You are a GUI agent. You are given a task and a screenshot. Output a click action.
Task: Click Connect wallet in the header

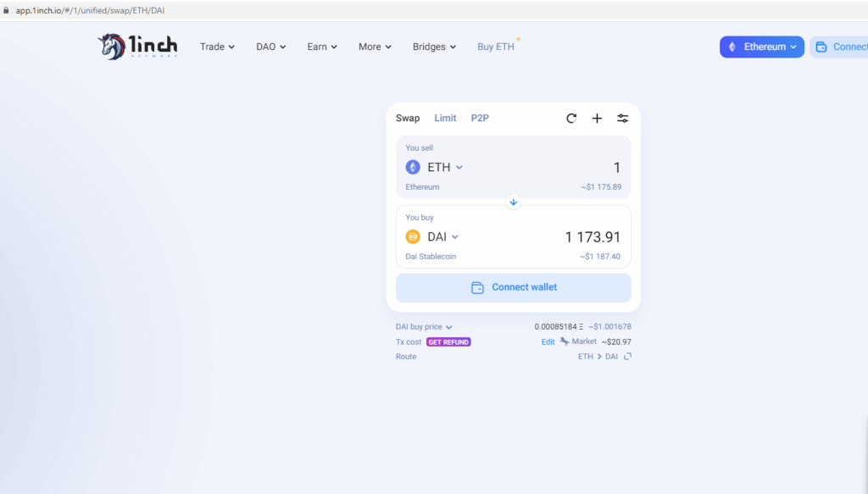pyautogui.click(x=839, y=47)
